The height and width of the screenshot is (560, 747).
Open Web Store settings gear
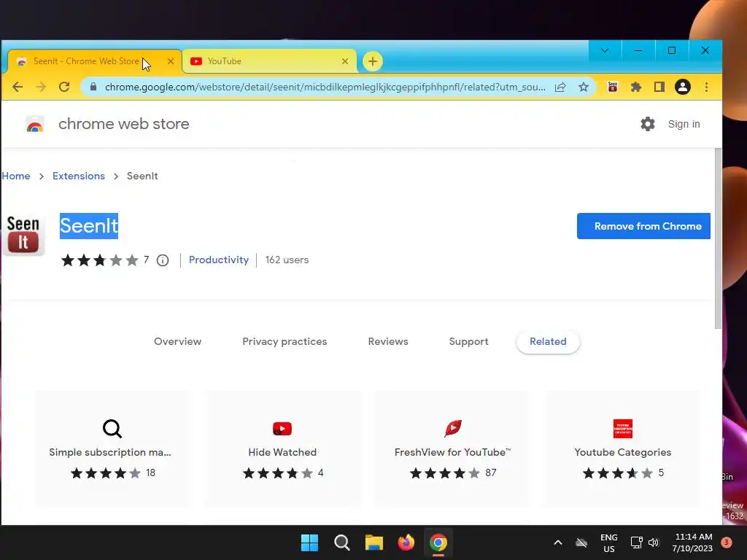(x=648, y=124)
